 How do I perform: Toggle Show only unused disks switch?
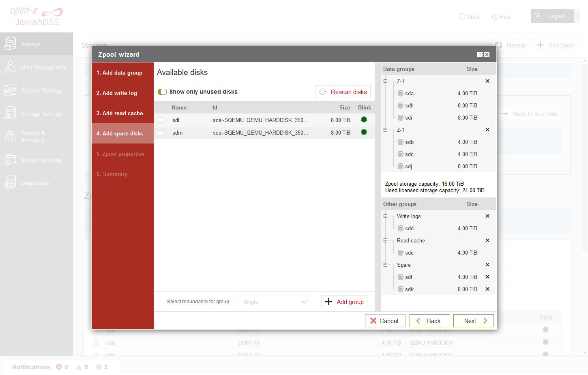click(x=162, y=92)
